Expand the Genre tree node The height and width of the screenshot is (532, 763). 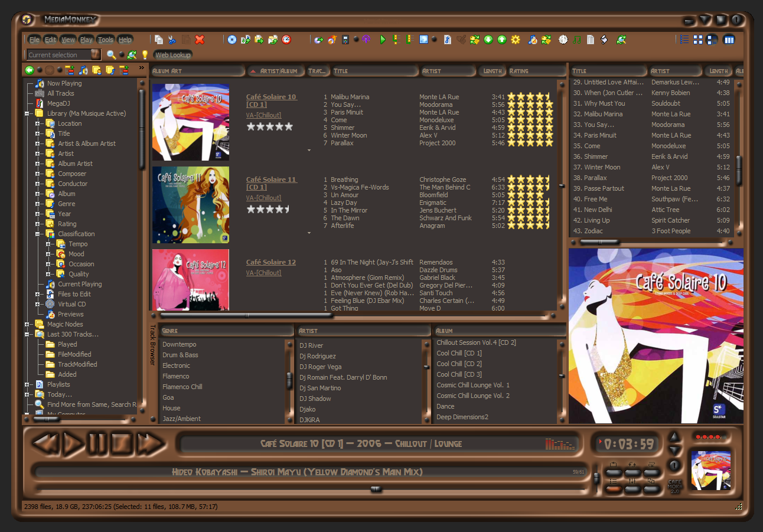[x=38, y=204]
